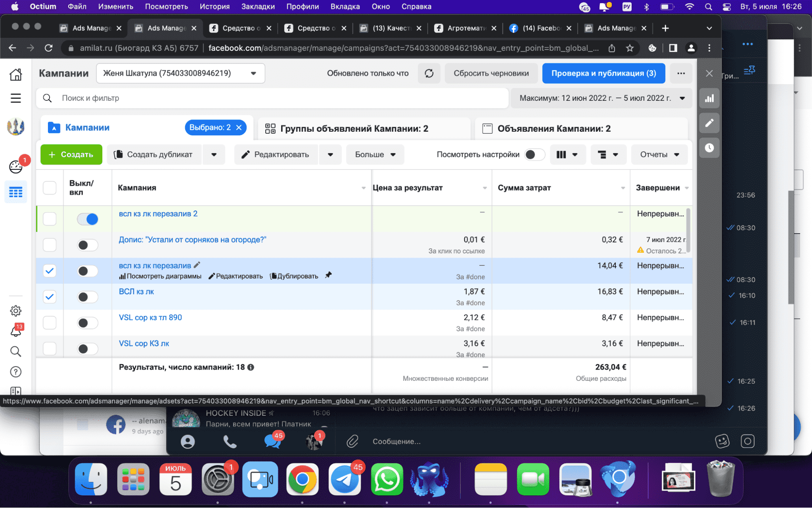Open Цена за результат column header menu
Viewport: 812px width, 508px height.
click(485, 188)
